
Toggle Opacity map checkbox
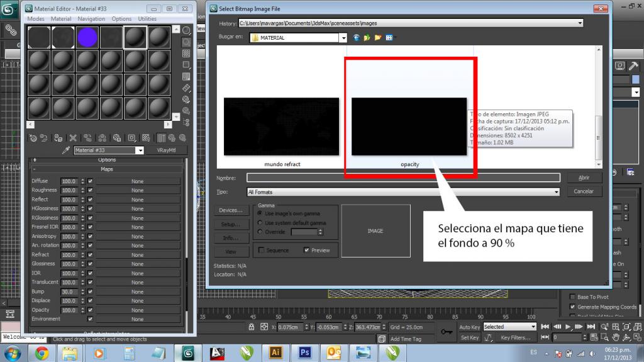(91, 310)
